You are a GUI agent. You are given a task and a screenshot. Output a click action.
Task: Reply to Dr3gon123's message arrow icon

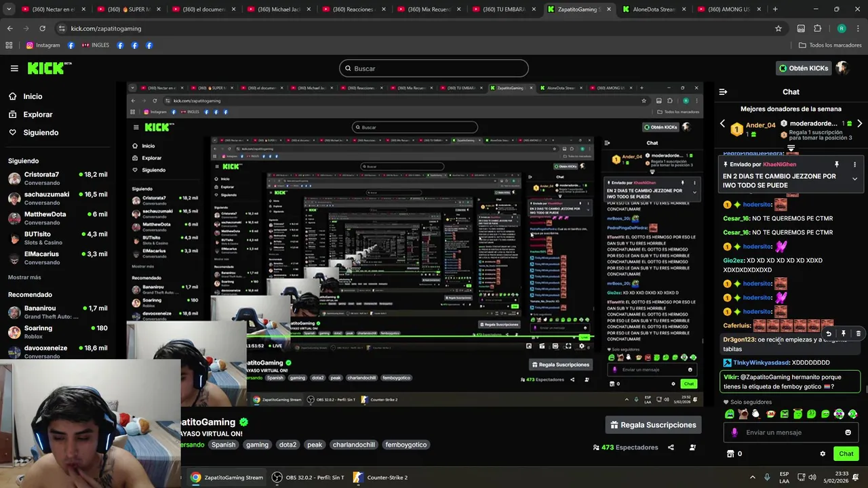[x=828, y=333]
